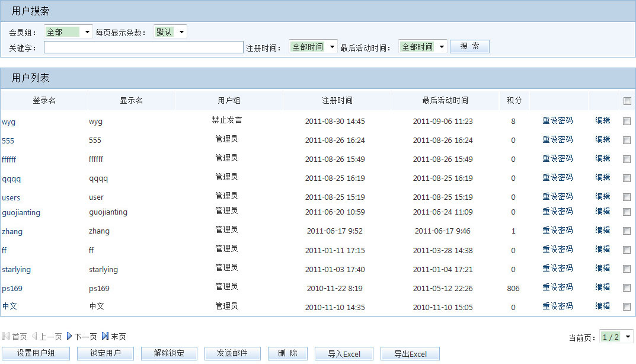Edit the ff user row
The image size is (636, 364).
603,249
